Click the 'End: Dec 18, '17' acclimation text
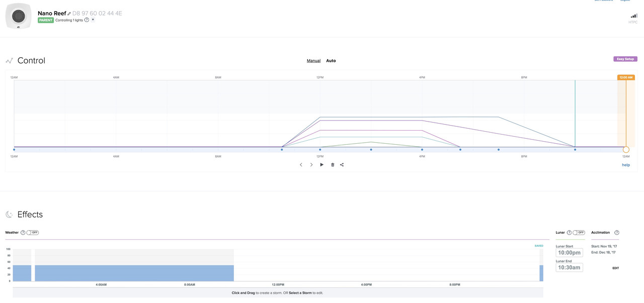This screenshot has width=644, height=303. (604, 252)
